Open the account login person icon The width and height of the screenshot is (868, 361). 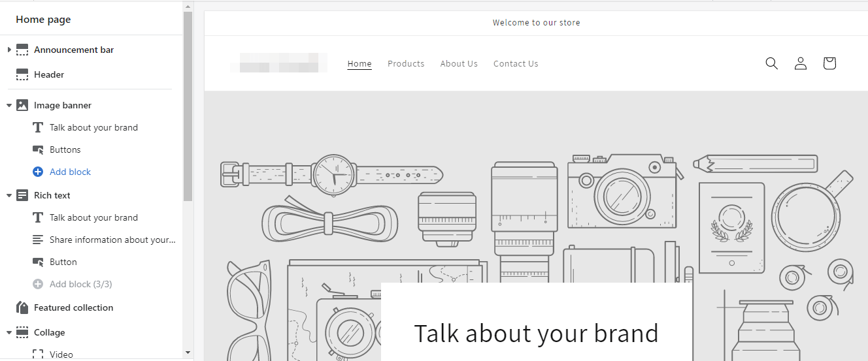coord(801,63)
